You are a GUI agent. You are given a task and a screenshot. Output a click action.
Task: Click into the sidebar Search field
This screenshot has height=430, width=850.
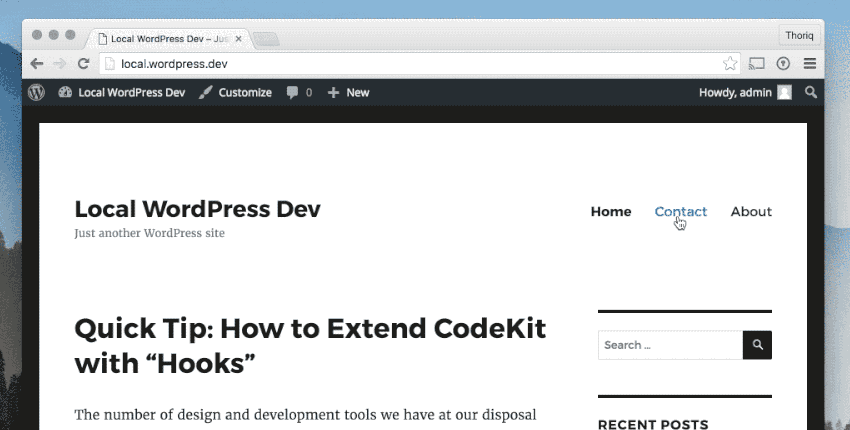(671, 345)
